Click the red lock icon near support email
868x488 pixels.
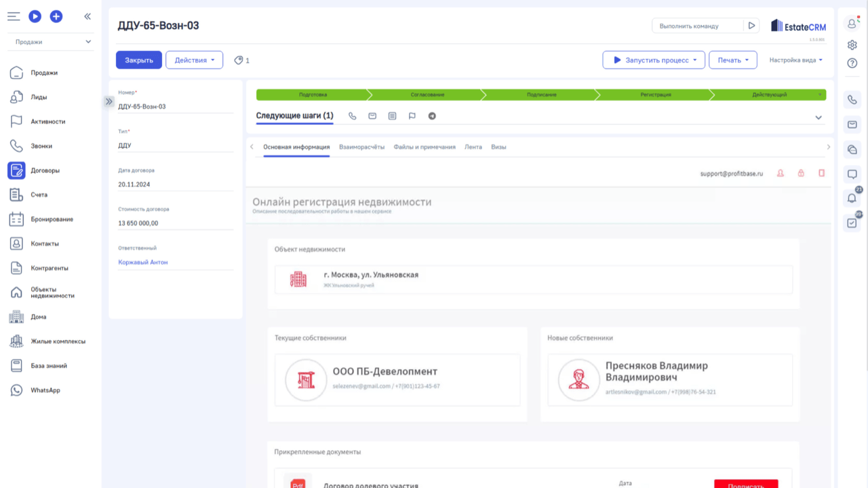click(x=801, y=174)
